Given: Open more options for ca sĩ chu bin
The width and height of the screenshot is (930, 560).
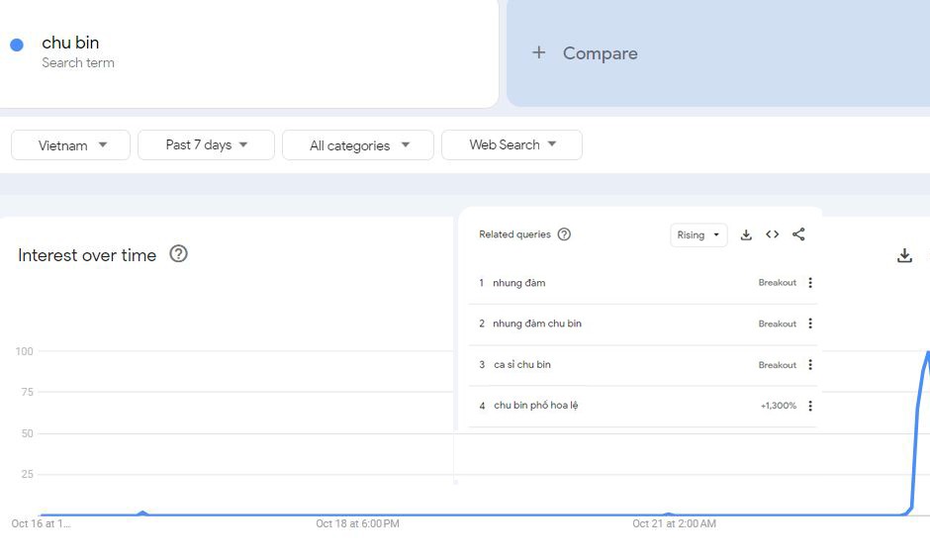Looking at the screenshot, I should [x=810, y=365].
